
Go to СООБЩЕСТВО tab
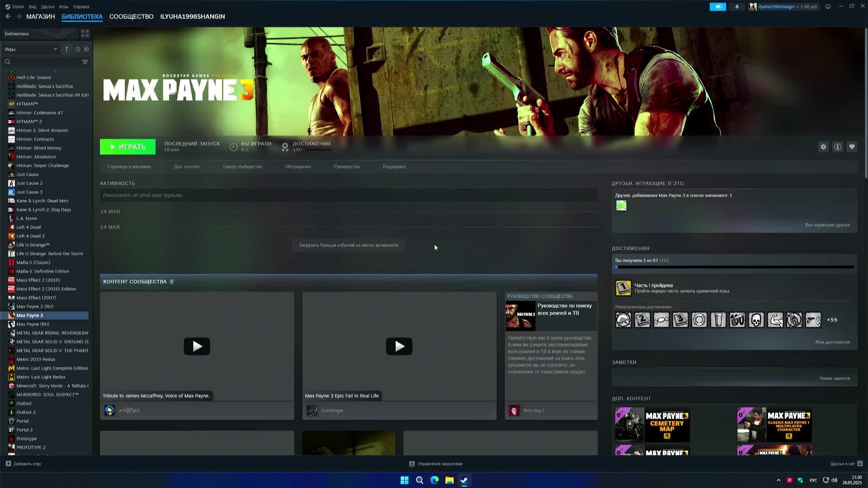click(132, 17)
